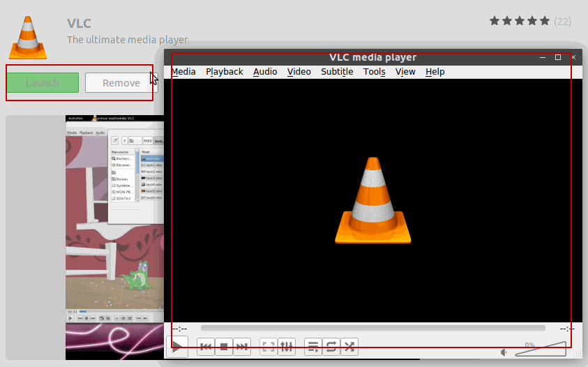Screen dimensions: 588x367
Task: Toggle loop mode in VLC
Action: [331, 346]
